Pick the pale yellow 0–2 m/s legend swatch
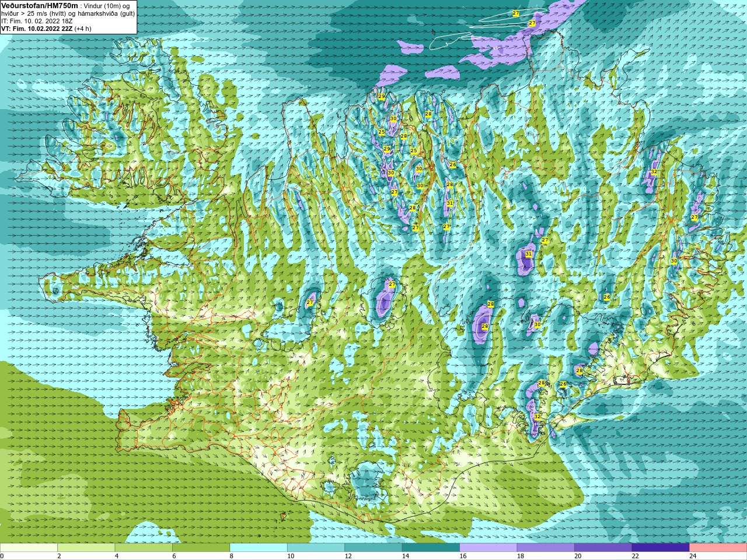This screenshot has width=747, height=560. [29, 548]
